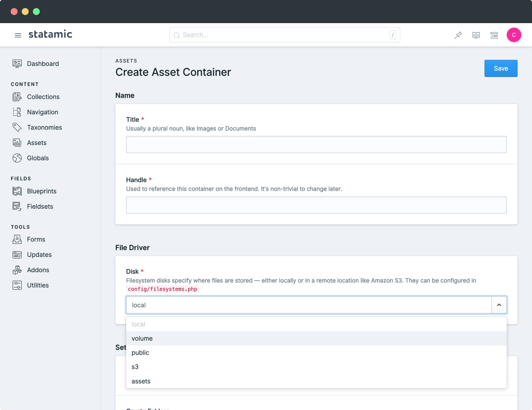
Task: Click into the Handle input field
Action: 316,205
